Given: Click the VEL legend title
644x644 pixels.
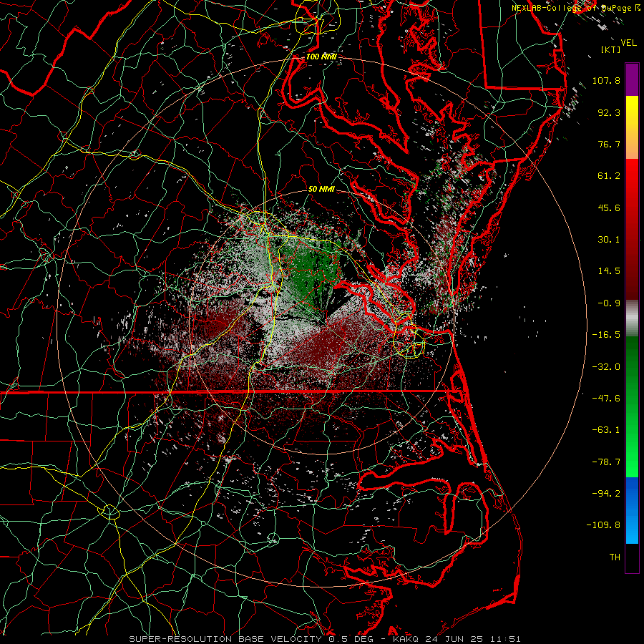Looking at the screenshot, I should pyautogui.click(x=628, y=43).
